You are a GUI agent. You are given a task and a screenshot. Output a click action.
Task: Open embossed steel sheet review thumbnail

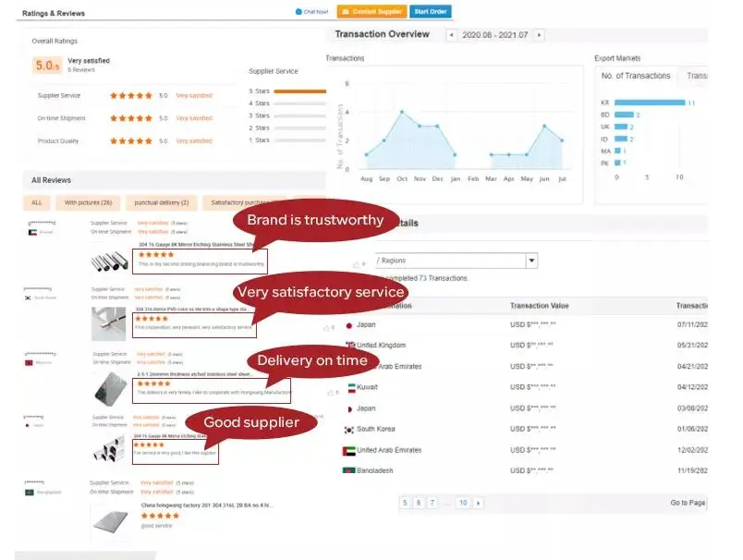[111, 389]
